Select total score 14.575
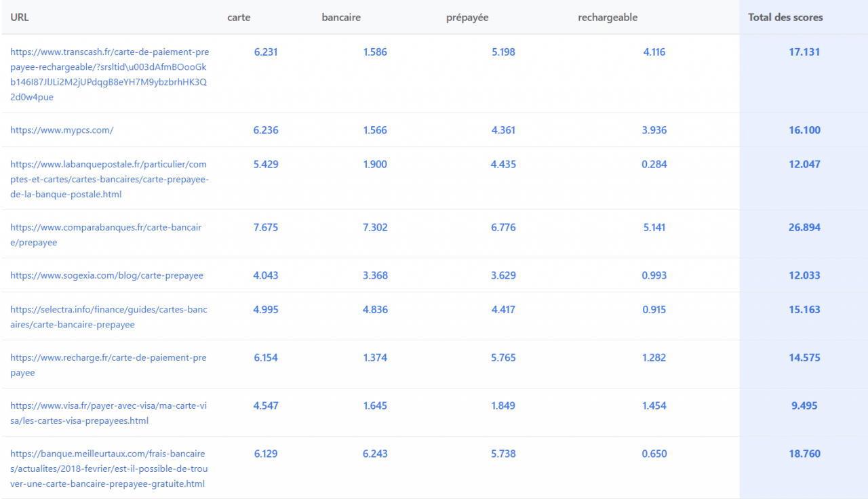 (804, 357)
